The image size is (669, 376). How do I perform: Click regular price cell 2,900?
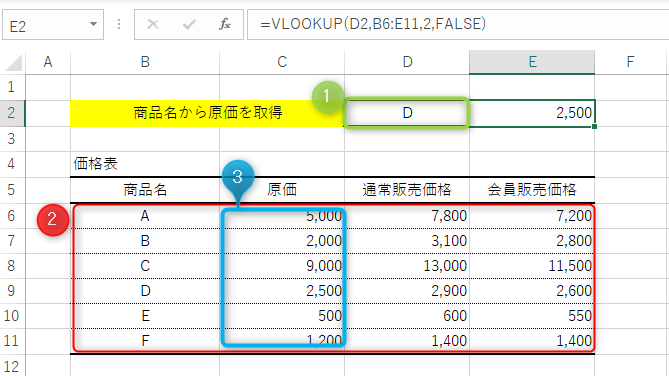click(x=407, y=291)
